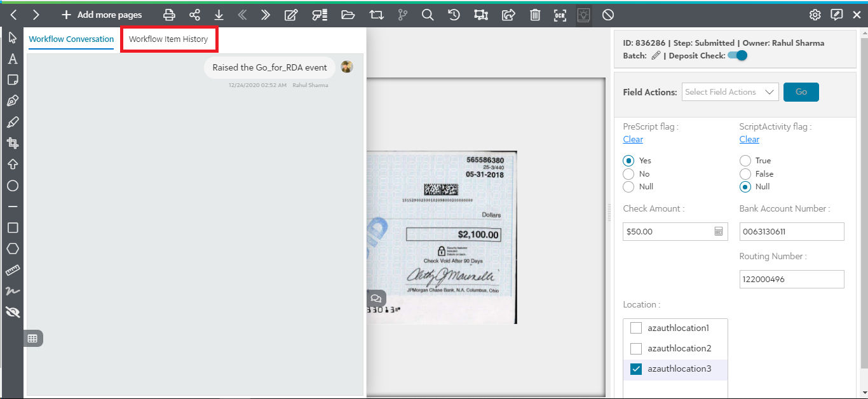View the history clock icon
The width and height of the screenshot is (868, 399).
[454, 15]
